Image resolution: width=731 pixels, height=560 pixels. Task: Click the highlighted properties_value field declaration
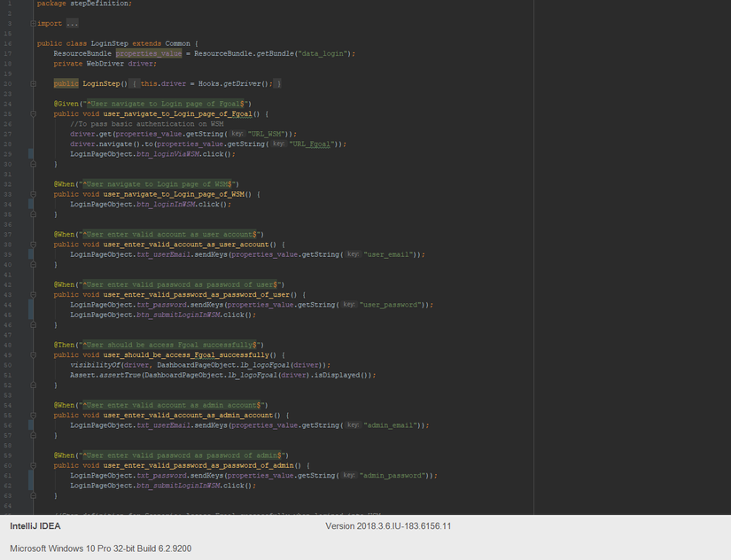pyautogui.click(x=149, y=54)
